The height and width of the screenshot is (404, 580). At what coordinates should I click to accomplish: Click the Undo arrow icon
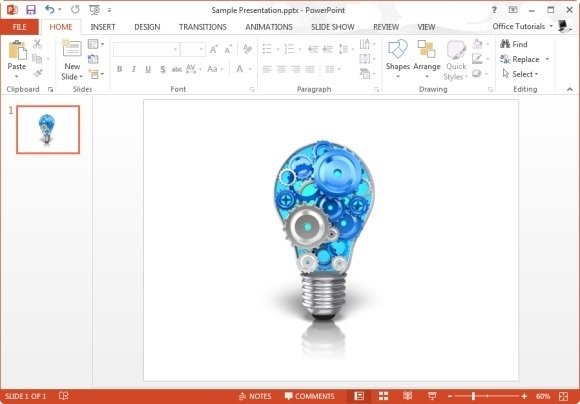tap(50, 10)
